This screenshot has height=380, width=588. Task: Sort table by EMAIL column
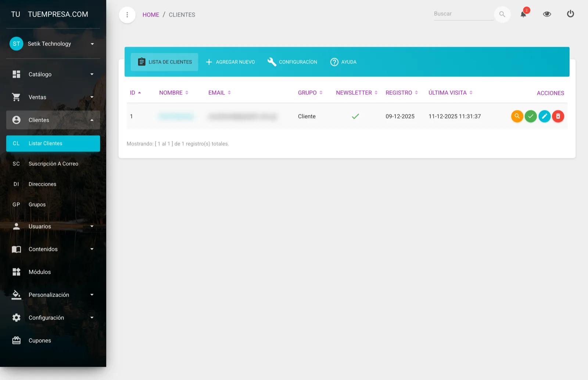pos(219,93)
